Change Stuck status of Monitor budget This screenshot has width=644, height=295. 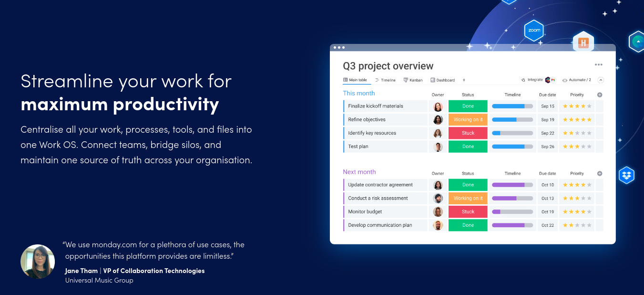click(468, 212)
